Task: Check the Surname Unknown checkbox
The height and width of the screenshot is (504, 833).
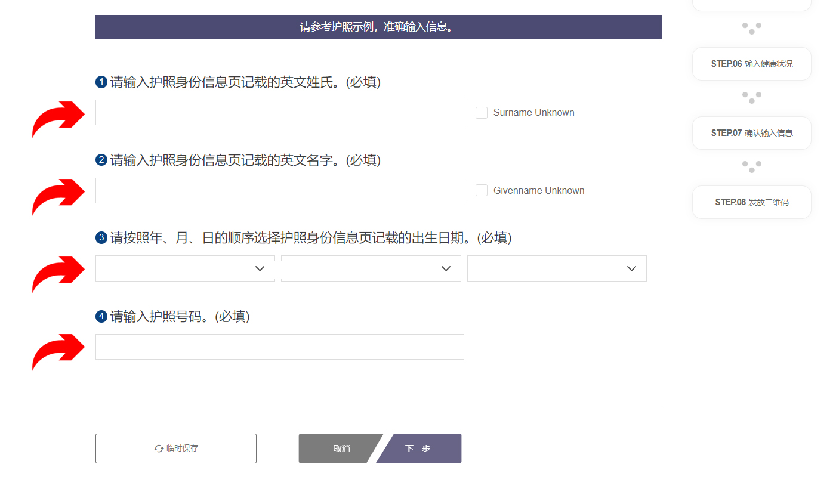Action: click(482, 112)
